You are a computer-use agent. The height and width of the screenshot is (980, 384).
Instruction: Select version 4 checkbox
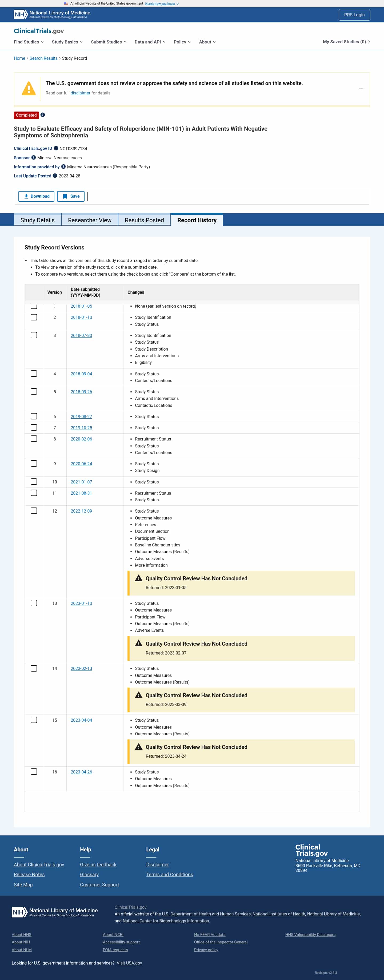tap(34, 374)
